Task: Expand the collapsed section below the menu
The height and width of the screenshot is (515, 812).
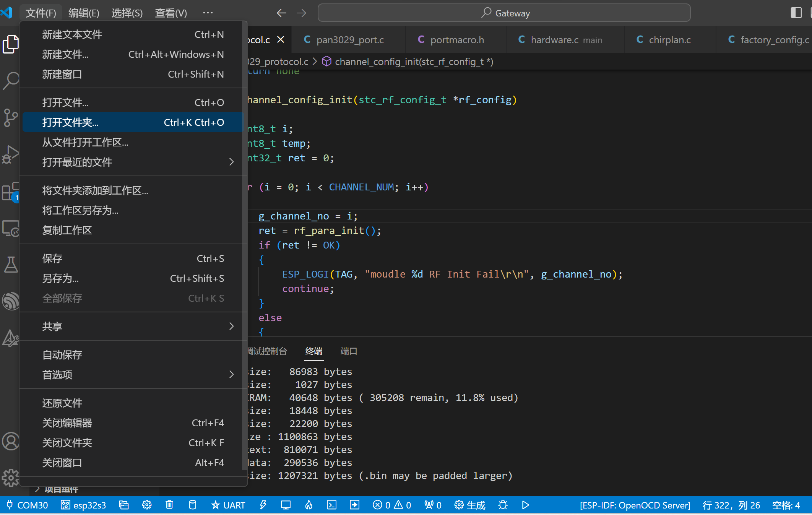Action: (x=37, y=489)
